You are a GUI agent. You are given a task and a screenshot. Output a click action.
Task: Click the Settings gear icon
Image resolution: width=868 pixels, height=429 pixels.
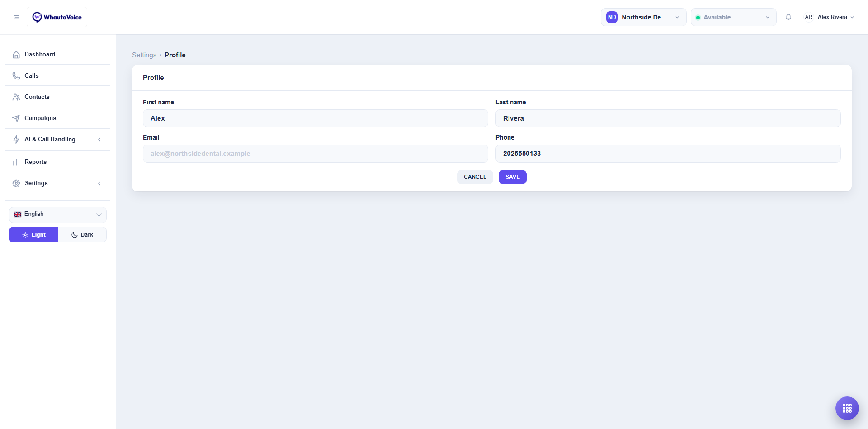16,183
